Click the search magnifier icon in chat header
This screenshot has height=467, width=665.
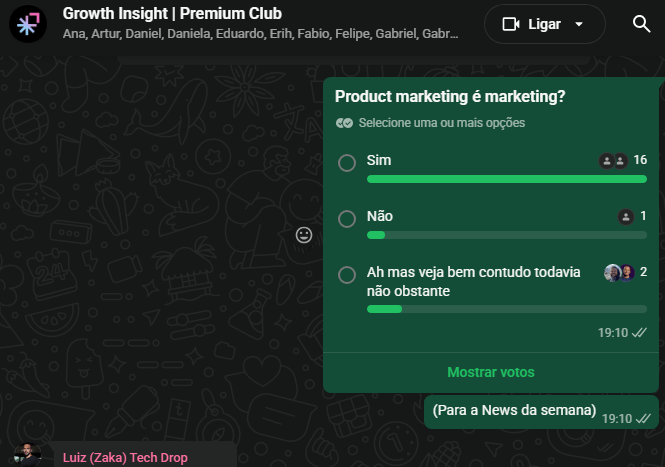pos(641,24)
